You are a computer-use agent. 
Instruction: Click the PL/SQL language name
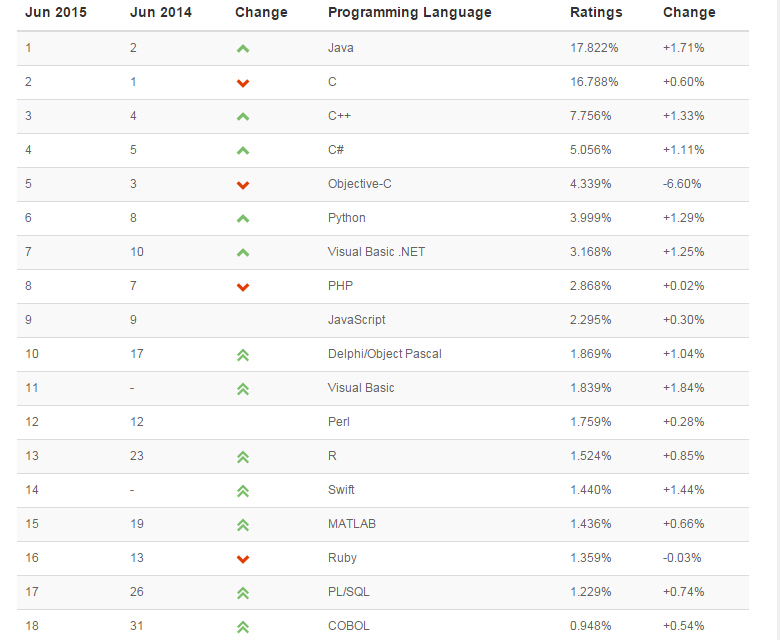pyautogui.click(x=348, y=592)
